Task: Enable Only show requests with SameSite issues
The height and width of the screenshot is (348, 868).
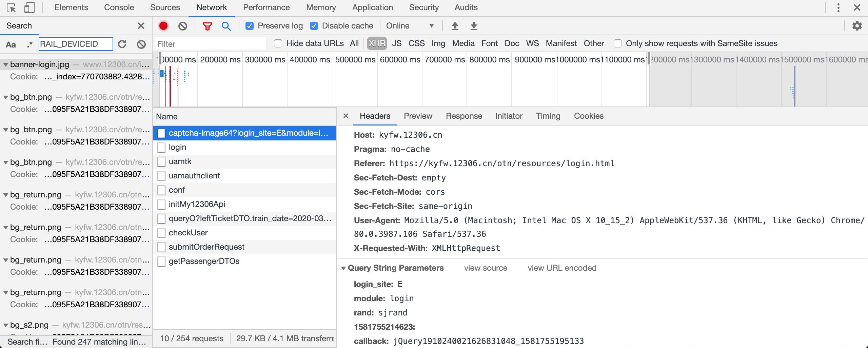Action: tap(617, 43)
